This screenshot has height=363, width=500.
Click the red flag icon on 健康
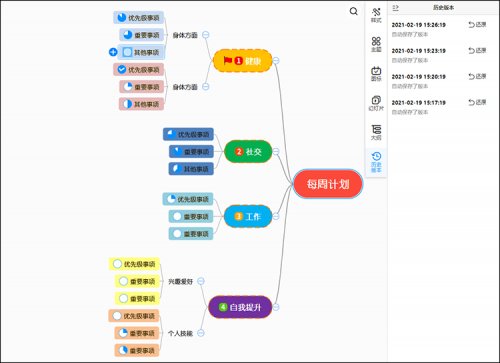[x=228, y=60]
